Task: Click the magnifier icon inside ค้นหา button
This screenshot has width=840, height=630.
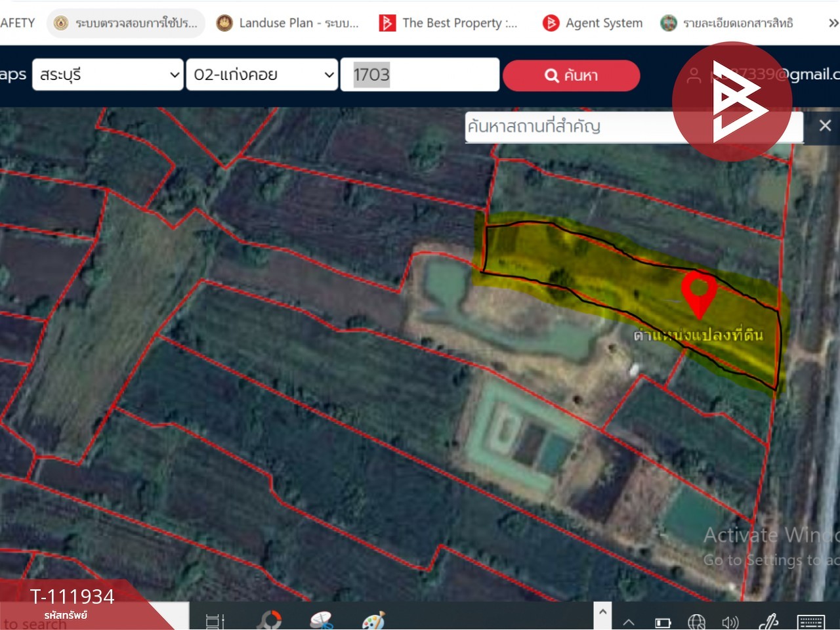Action: pyautogui.click(x=552, y=75)
